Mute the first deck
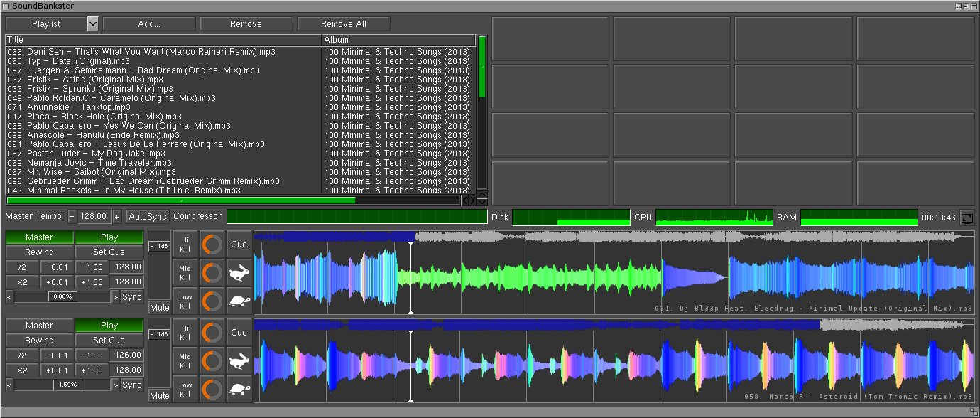Viewport: 980px width, 418px height. tap(160, 307)
